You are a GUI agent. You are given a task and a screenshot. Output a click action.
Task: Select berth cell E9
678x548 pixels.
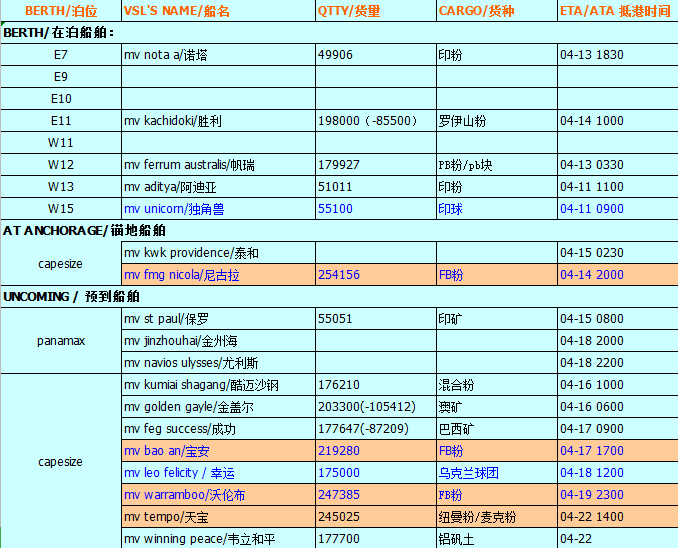click(x=61, y=77)
